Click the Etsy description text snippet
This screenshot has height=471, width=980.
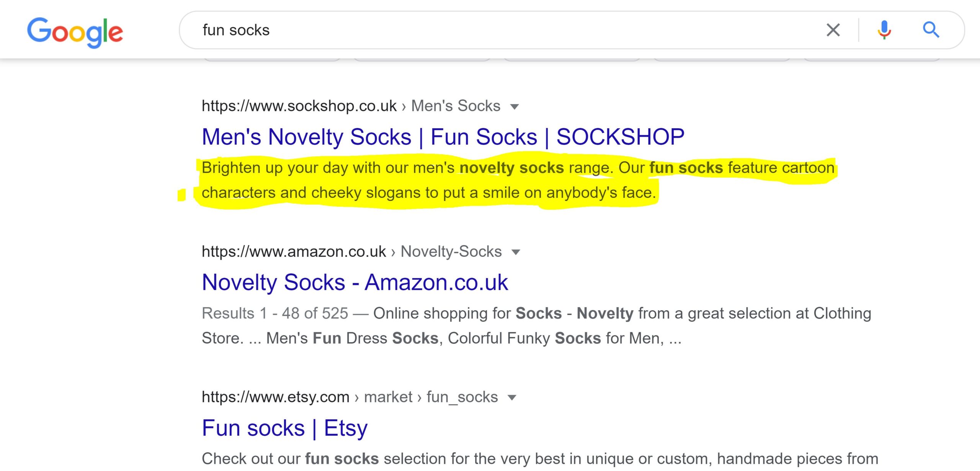(540, 459)
